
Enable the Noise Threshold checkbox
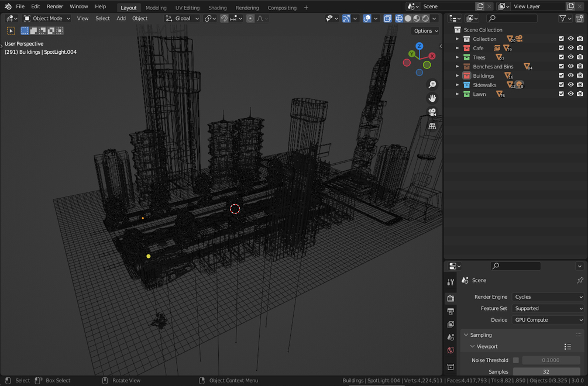[x=515, y=360]
